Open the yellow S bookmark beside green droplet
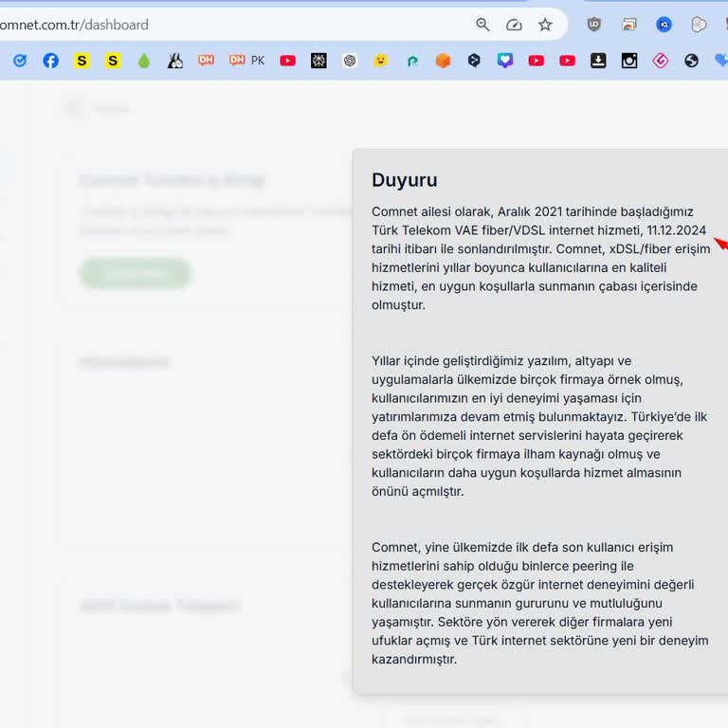 tap(113, 61)
